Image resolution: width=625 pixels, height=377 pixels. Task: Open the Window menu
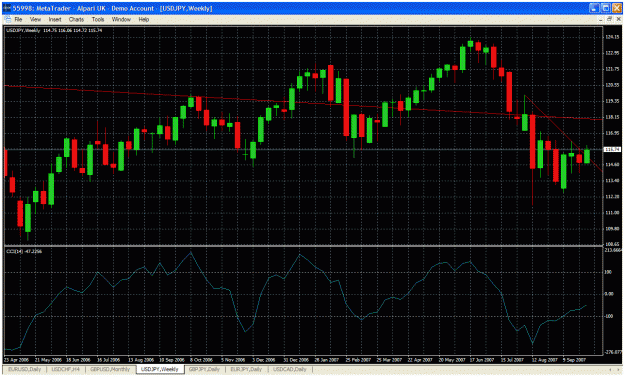[x=121, y=19]
